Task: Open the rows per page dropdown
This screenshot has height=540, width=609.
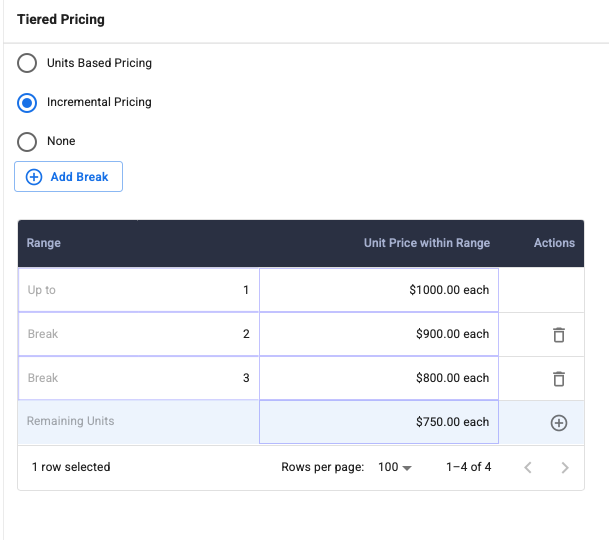Action: pos(395,467)
